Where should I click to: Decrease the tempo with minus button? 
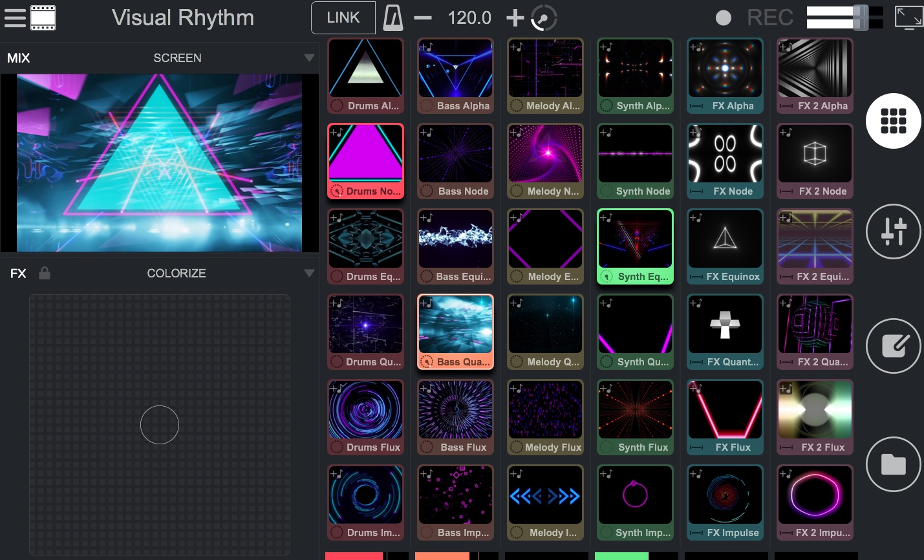(423, 18)
